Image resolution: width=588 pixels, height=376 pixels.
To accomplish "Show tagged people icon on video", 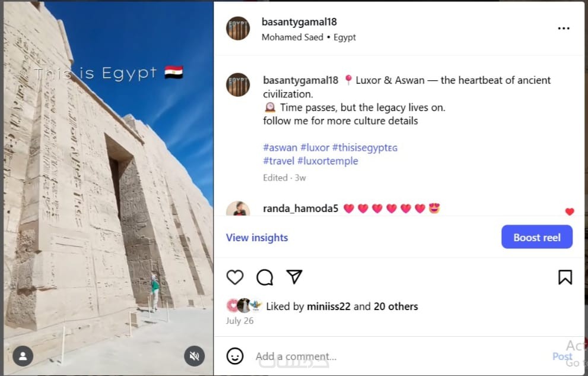I will pyautogui.click(x=23, y=356).
